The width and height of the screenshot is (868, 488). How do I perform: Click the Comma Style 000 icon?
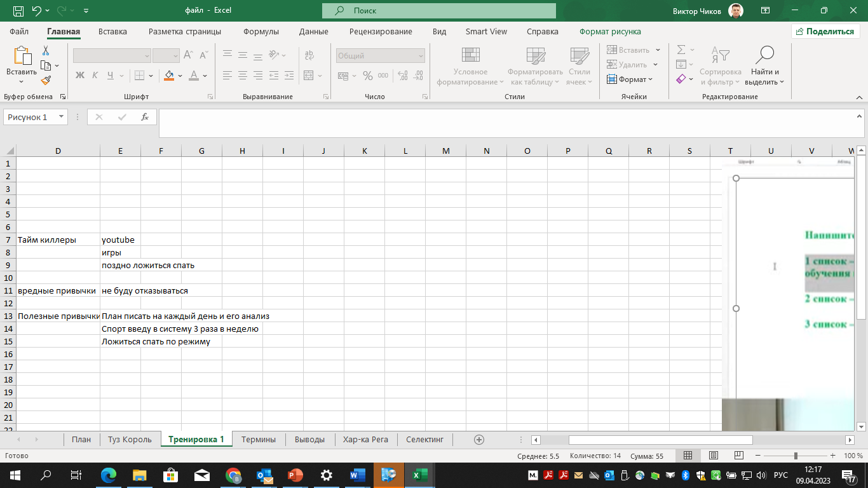coord(383,76)
